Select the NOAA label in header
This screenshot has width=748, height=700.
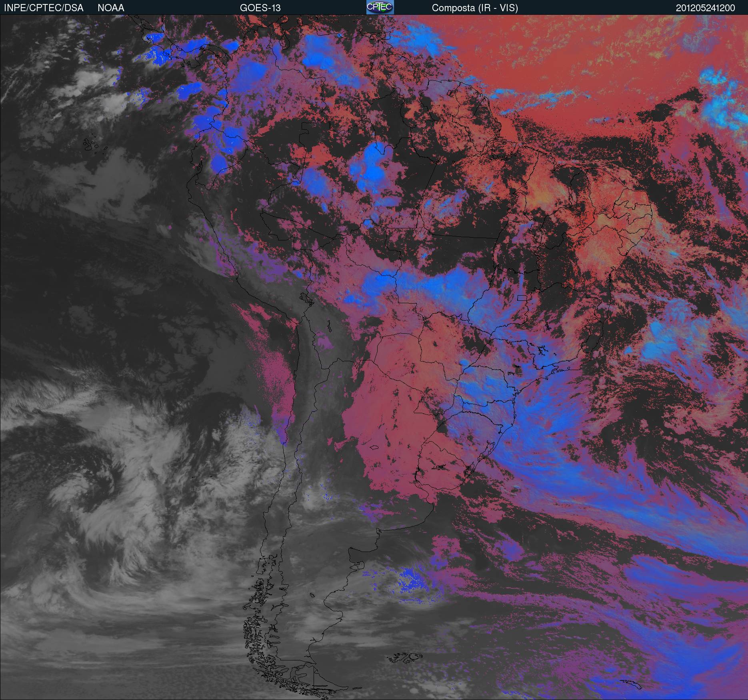point(111,8)
